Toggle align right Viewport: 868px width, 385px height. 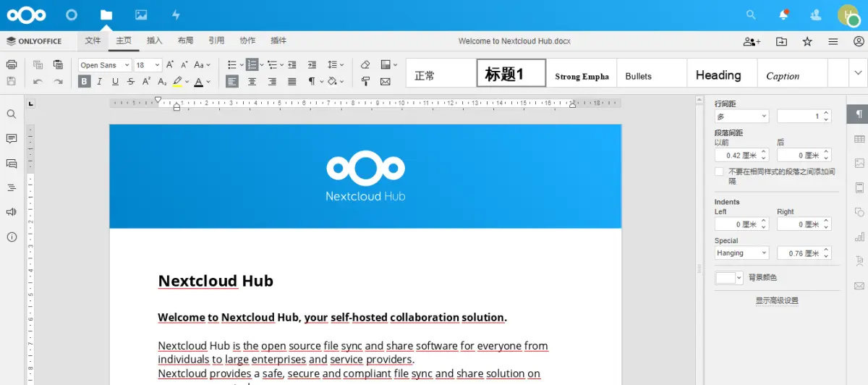point(272,82)
